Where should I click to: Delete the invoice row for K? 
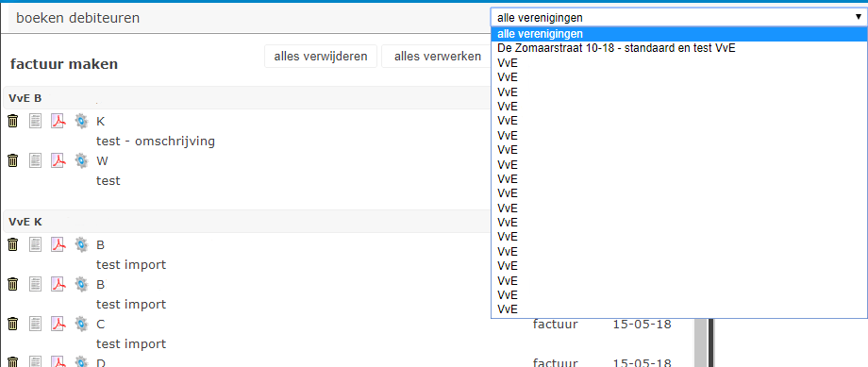(13, 121)
